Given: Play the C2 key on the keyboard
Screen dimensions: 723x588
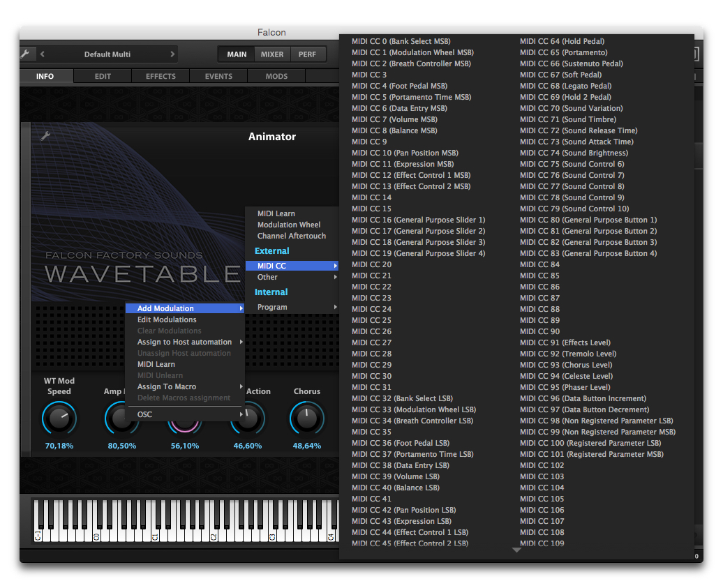Looking at the screenshot, I should 214,534.
